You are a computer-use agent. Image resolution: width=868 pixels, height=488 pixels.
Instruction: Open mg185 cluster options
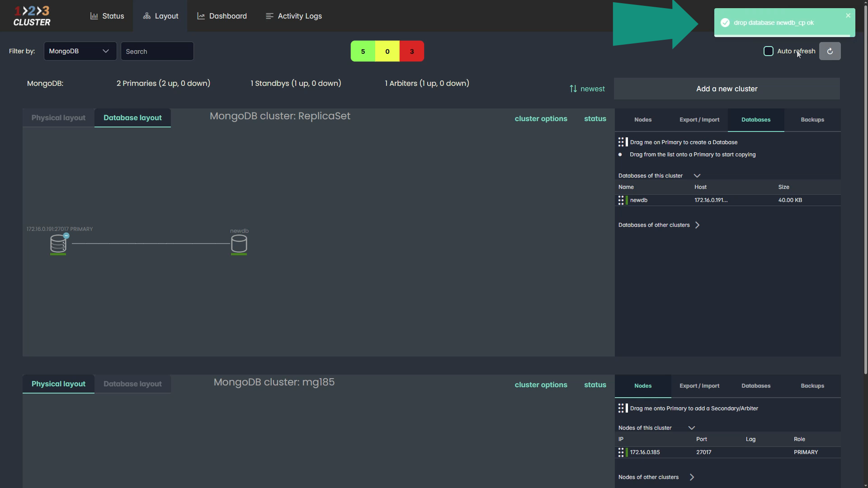541,385
